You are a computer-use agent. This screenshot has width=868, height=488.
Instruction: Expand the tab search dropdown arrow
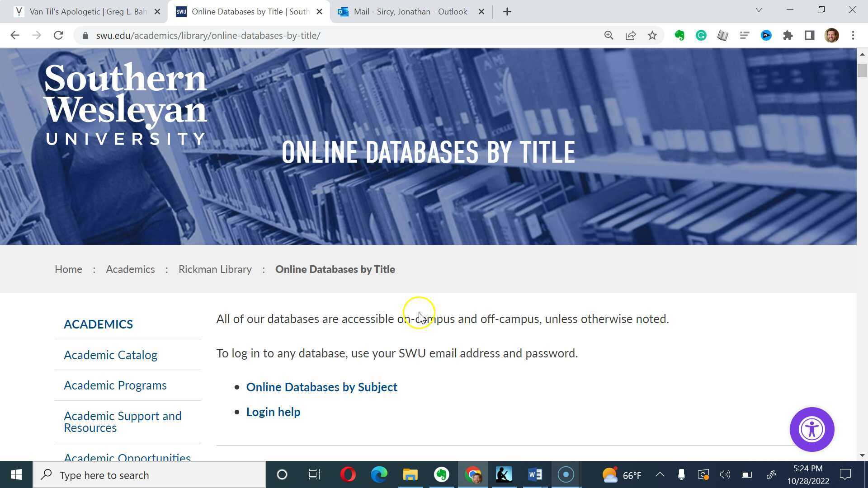759,10
